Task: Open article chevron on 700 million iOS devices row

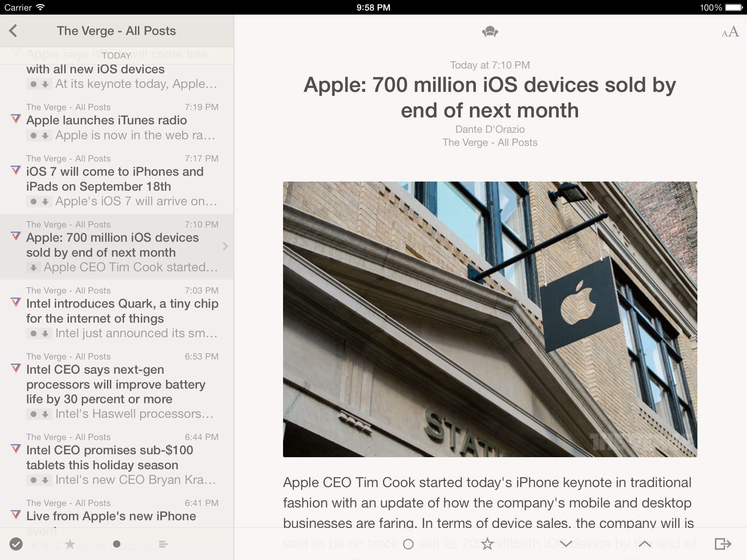Action: click(x=225, y=246)
